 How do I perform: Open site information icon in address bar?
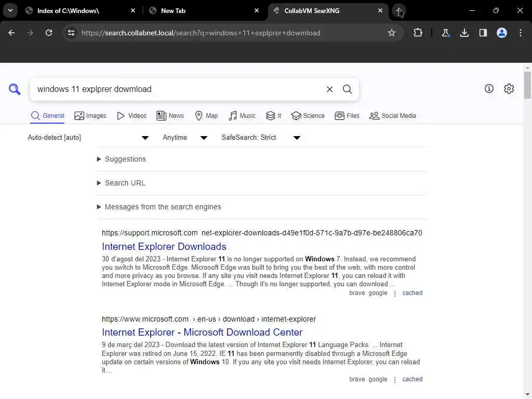point(71,33)
